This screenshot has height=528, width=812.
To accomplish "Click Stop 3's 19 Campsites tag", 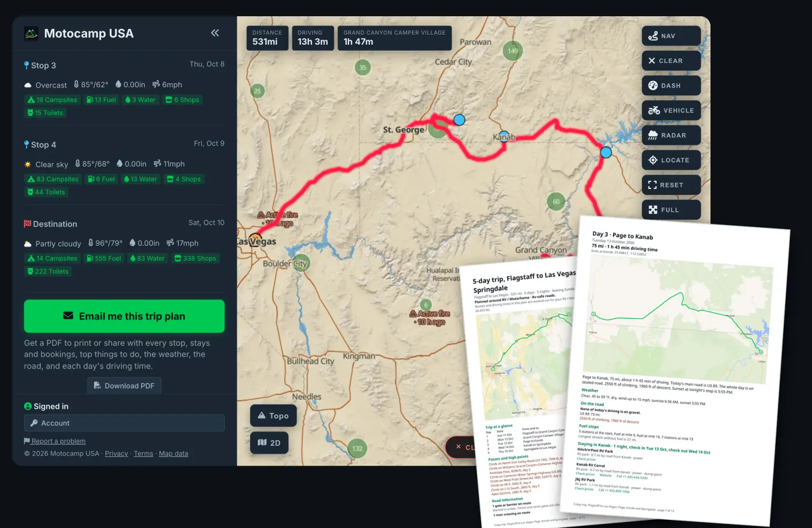I will coord(52,100).
